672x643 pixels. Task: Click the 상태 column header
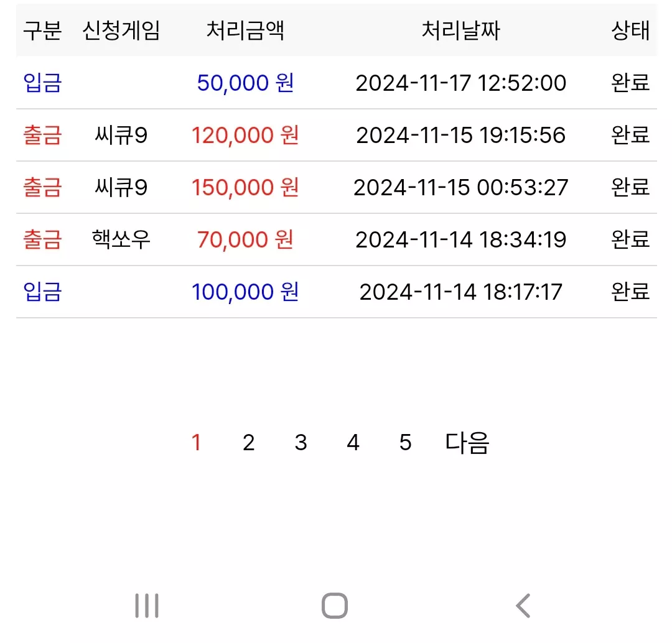pyautogui.click(x=630, y=30)
